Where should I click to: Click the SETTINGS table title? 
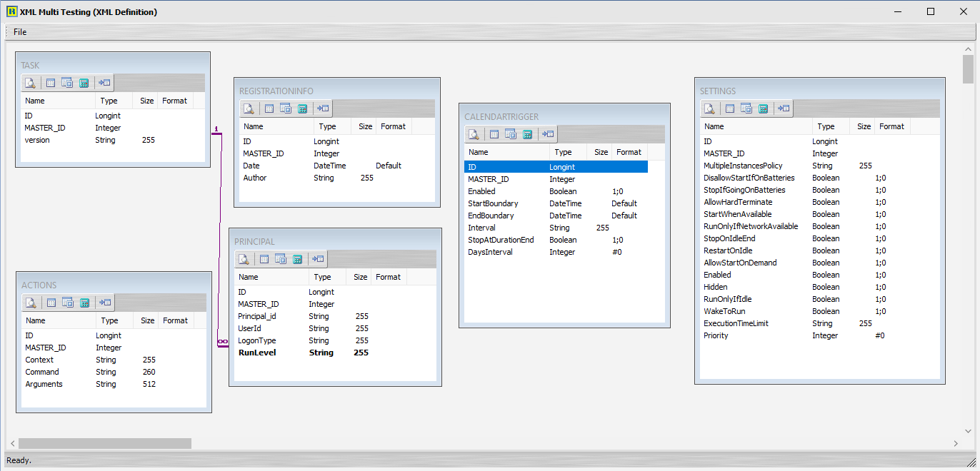717,91
